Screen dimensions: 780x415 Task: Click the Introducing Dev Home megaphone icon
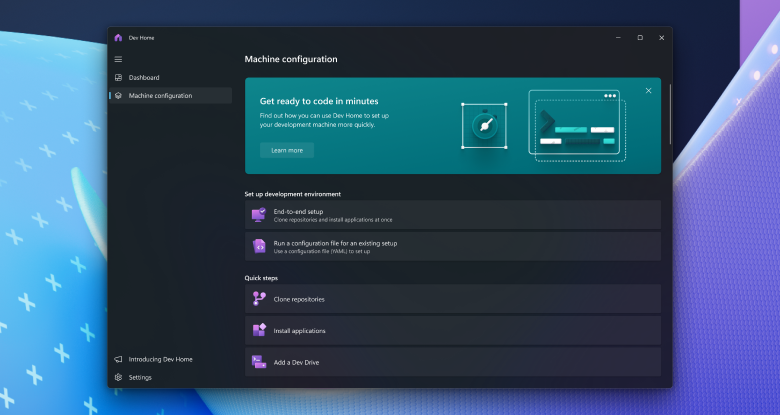click(118, 359)
